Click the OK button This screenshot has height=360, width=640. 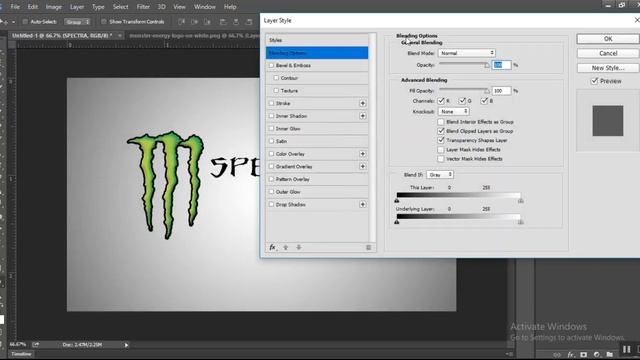[x=608, y=39]
